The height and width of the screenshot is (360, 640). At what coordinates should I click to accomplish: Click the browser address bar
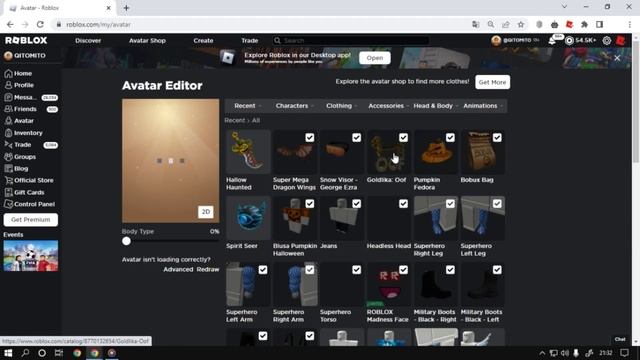pyautogui.click(x=261, y=24)
